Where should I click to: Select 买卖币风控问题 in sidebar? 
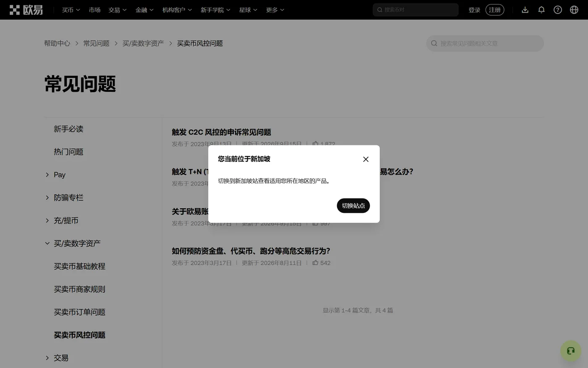click(x=79, y=335)
